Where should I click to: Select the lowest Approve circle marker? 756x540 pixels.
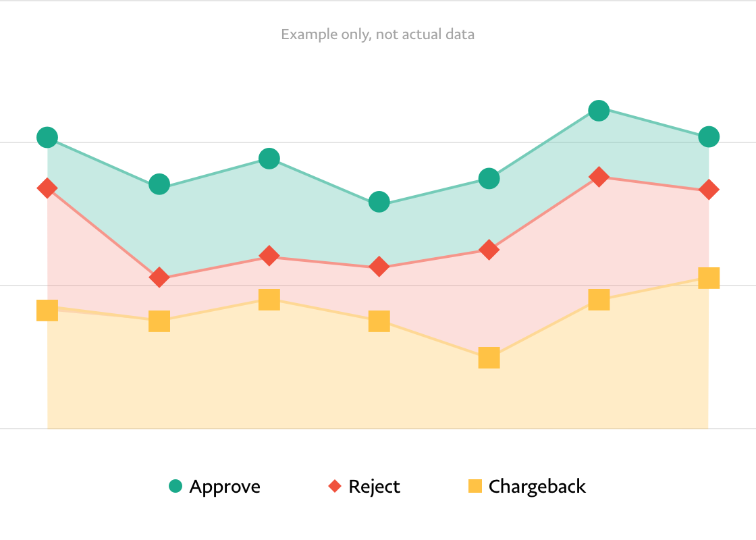tap(379, 202)
